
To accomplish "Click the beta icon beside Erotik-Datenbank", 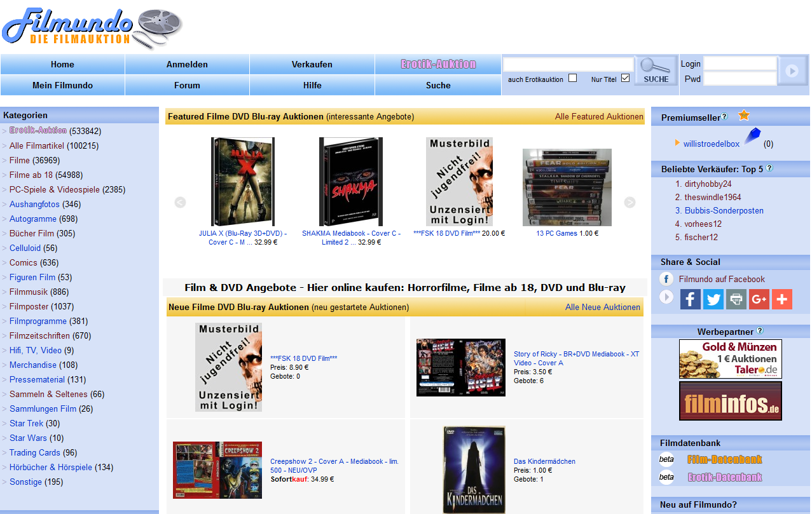I will coord(666,477).
